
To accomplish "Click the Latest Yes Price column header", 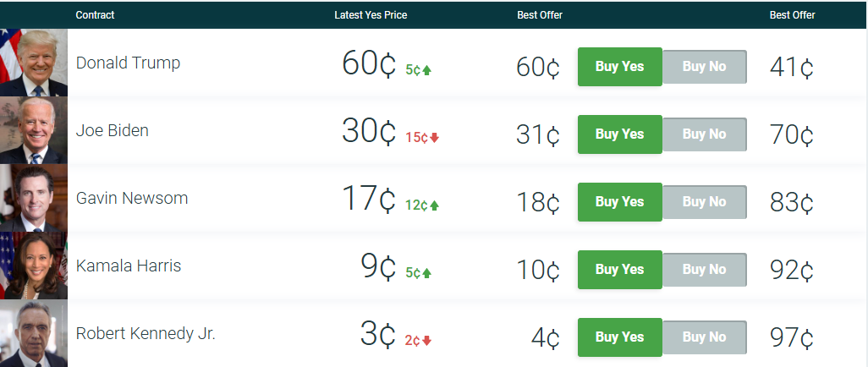I will 371,15.
